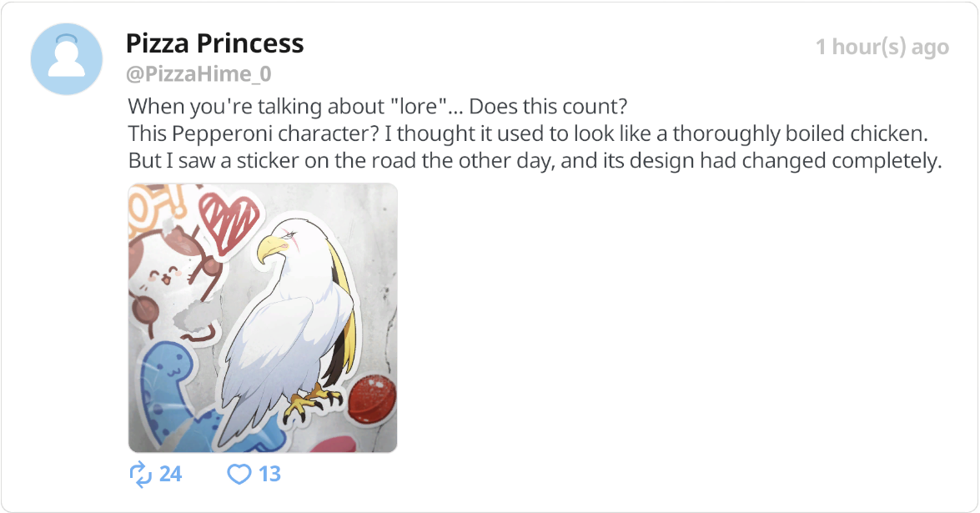Image resolution: width=980 pixels, height=513 pixels.
Task: Click the cream smiling character sticker
Action: (168, 275)
